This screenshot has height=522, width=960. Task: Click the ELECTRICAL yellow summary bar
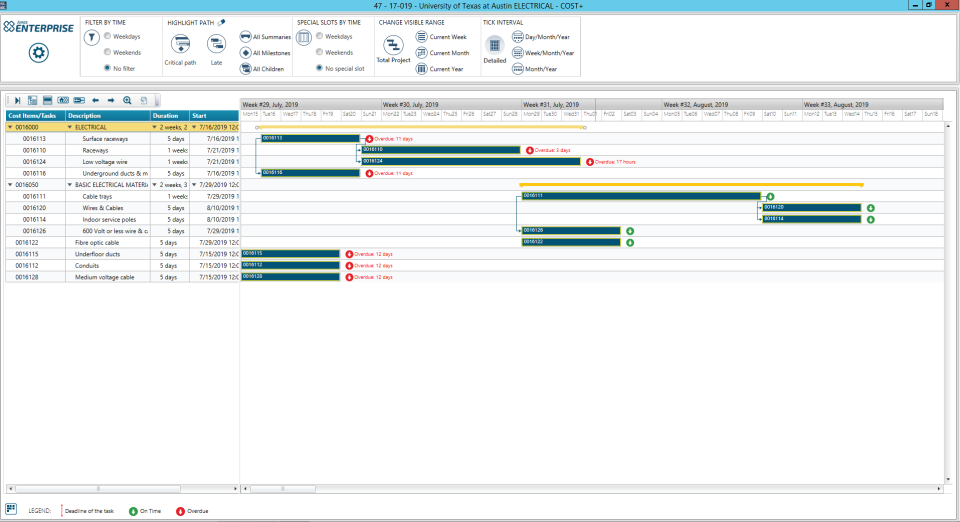pos(421,127)
